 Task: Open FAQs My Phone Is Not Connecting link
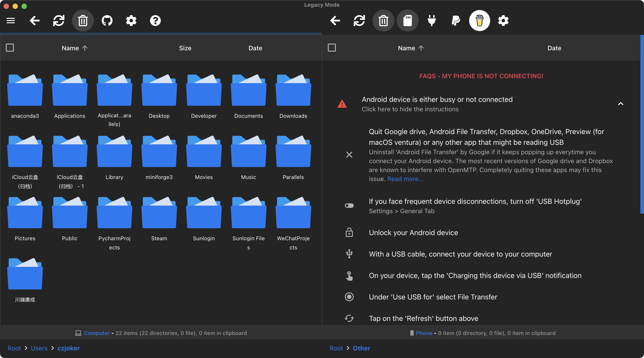[481, 76]
